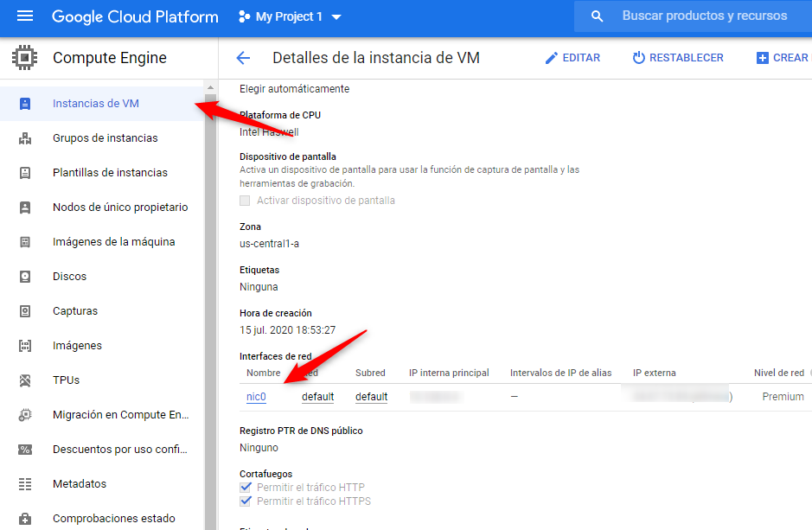Click the TPUs sidebar icon
The image size is (812, 530).
(x=25, y=380)
